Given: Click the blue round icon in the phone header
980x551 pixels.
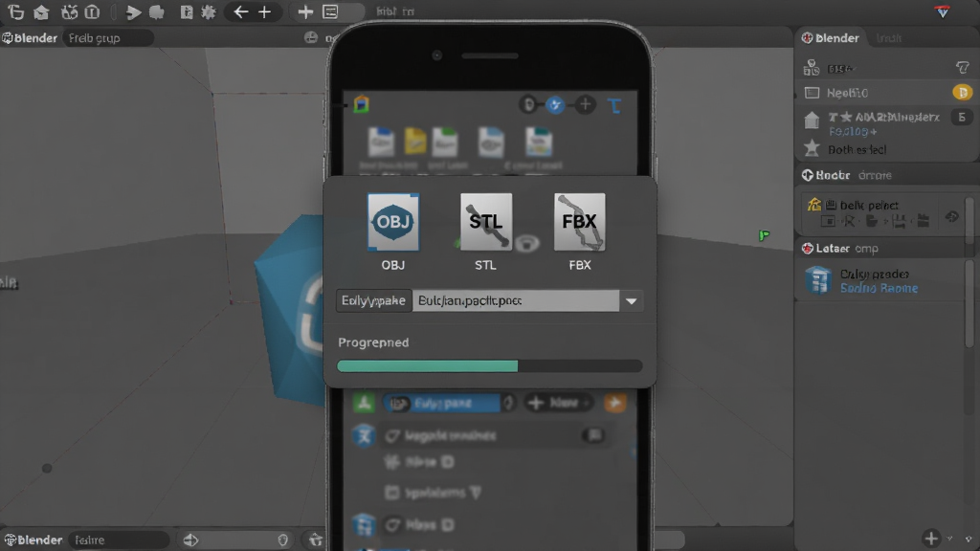Looking at the screenshot, I should 555,105.
